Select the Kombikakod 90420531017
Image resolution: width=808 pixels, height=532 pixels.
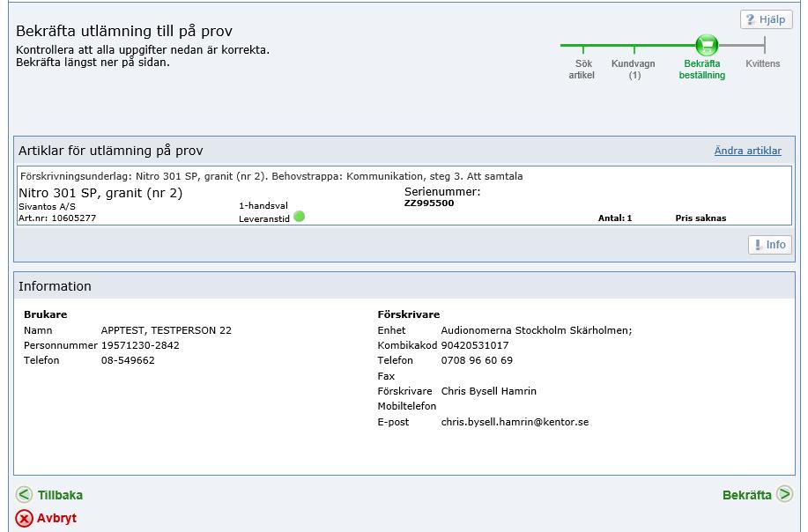(x=475, y=345)
